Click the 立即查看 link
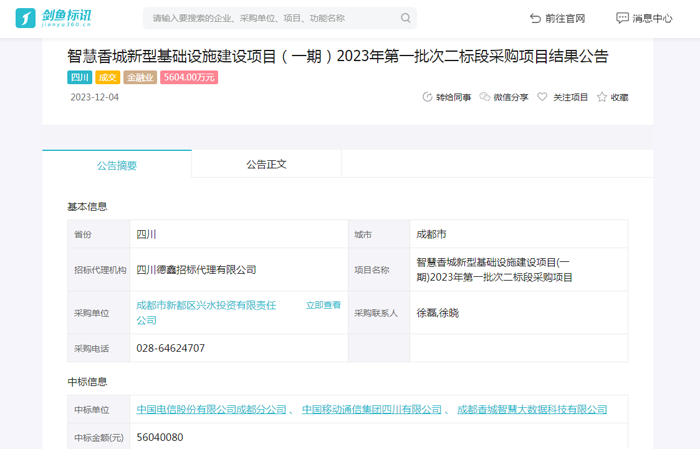Viewport: 700px width, 449px height. tap(323, 305)
